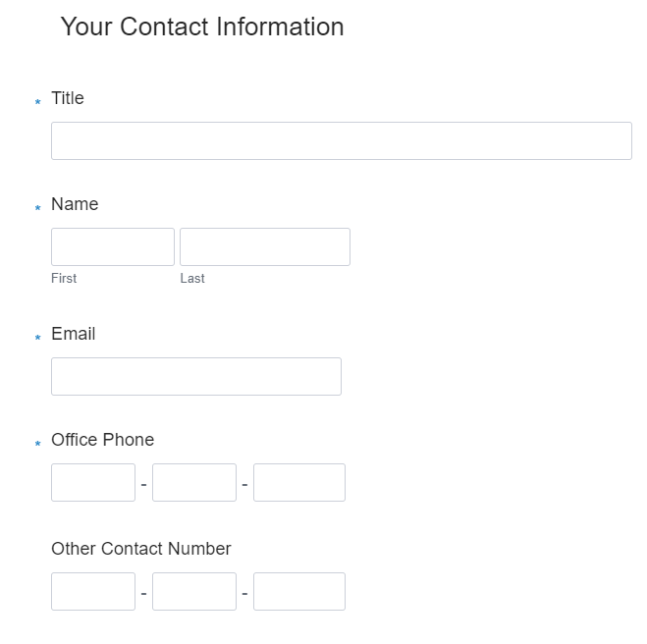Select the Last name input box
Image resolution: width=647 pixels, height=644 pixels.
pos(264,246)
